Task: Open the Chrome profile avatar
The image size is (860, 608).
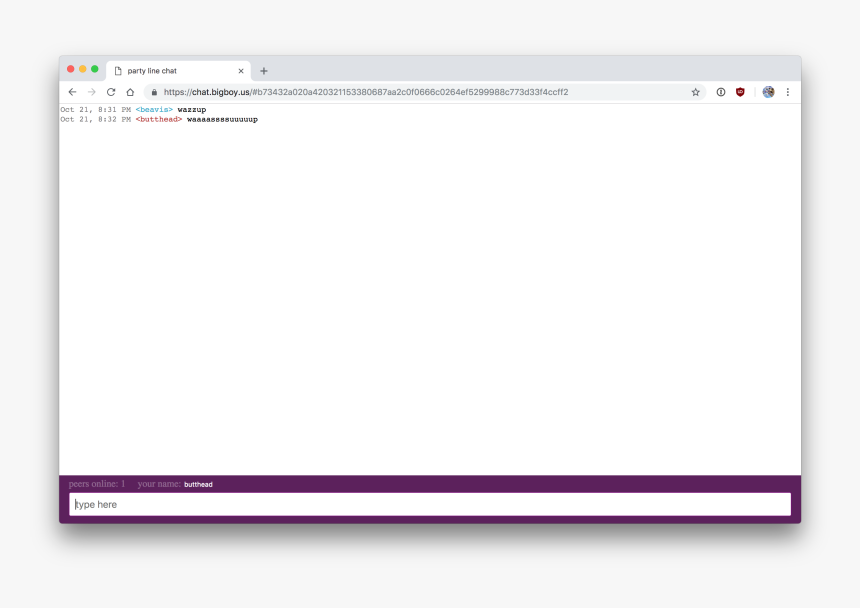Action: point(768,92)
